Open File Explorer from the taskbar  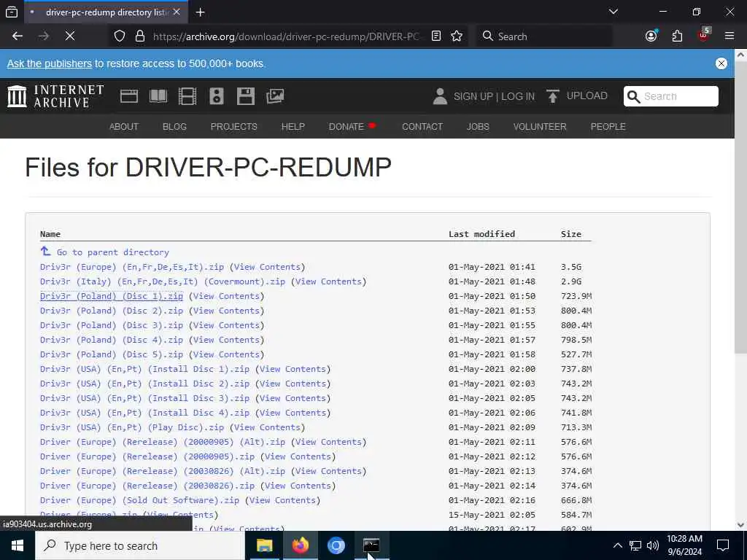tap(264, 545)
